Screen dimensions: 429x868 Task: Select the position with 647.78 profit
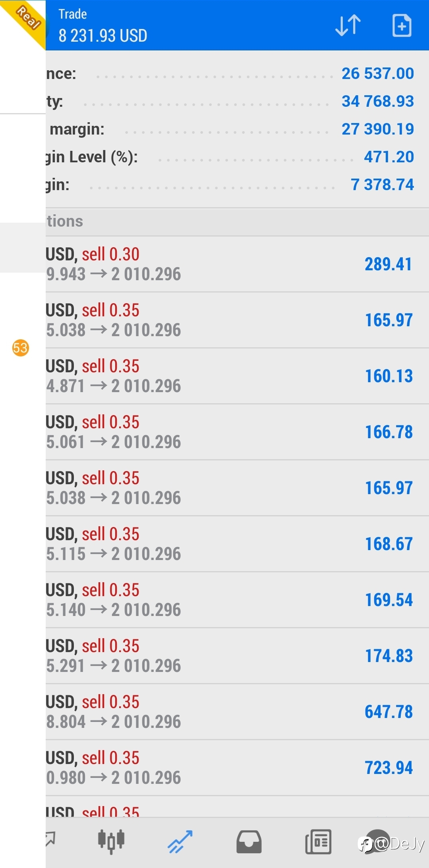coord(237,712)
